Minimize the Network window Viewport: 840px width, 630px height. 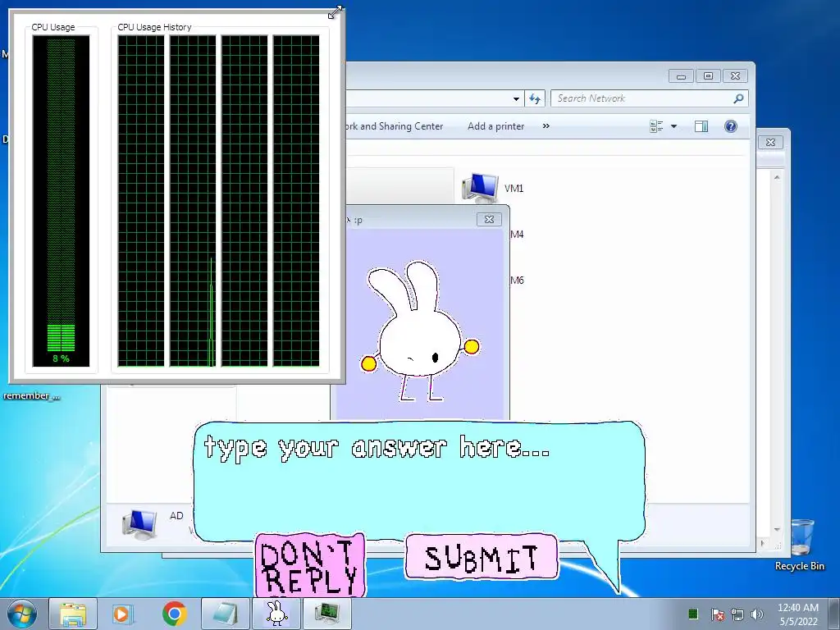click(x=681, y=76)
